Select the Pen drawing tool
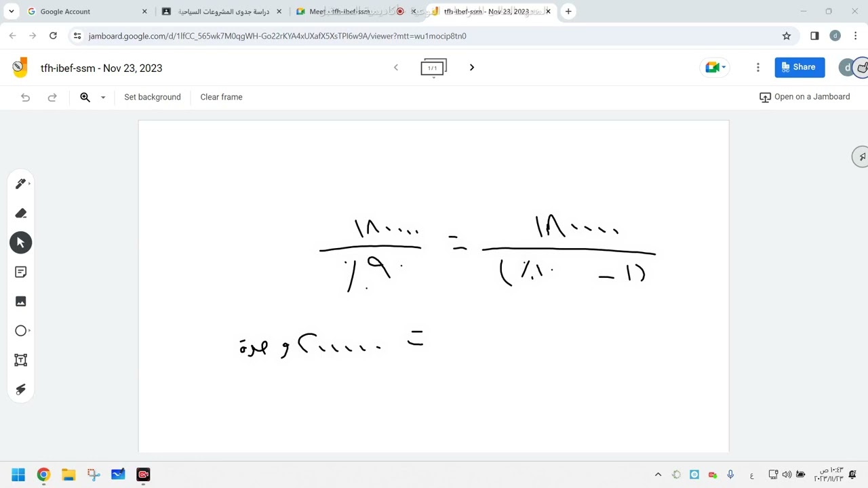868x488 pixels. tap(20, 184)
